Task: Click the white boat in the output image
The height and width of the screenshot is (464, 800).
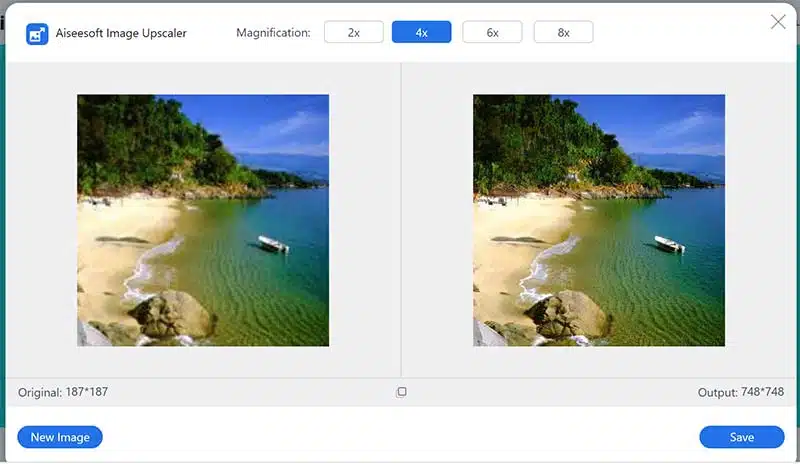Action: pyautogui.click(x=669, y=244)
